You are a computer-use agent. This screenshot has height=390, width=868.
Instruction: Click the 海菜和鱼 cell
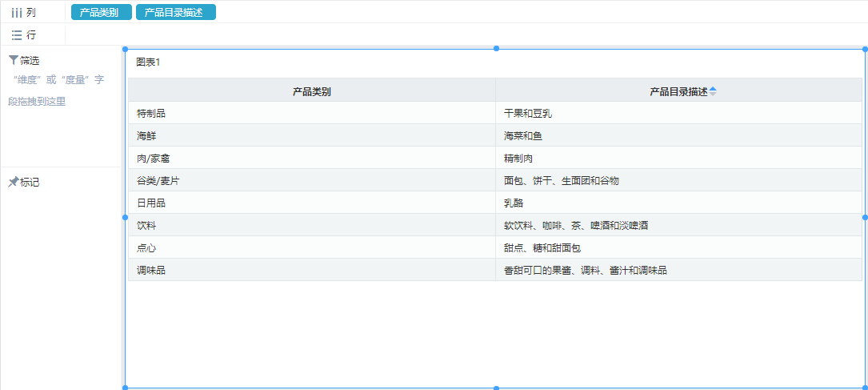[x=678, y=135]
